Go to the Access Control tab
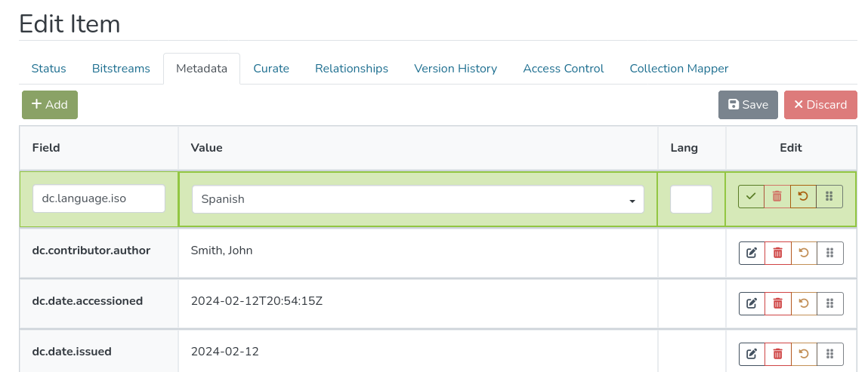This screenshot has width=868, height=372. (564, 69)
